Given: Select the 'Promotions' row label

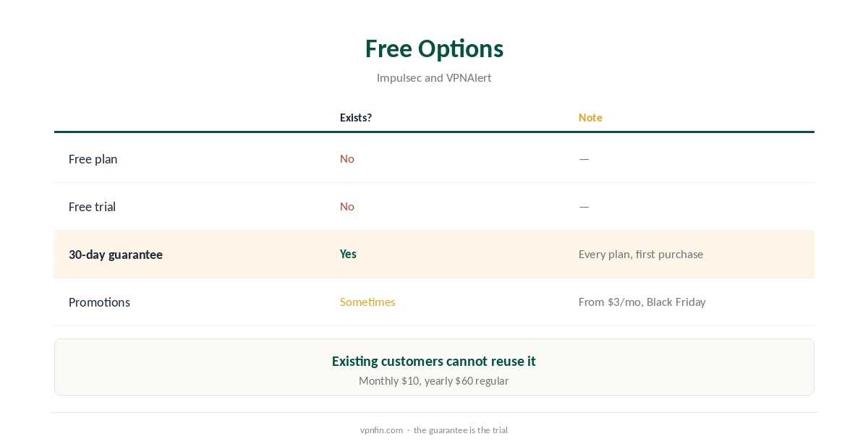Looking at the screenshot, I should point(99,302).
